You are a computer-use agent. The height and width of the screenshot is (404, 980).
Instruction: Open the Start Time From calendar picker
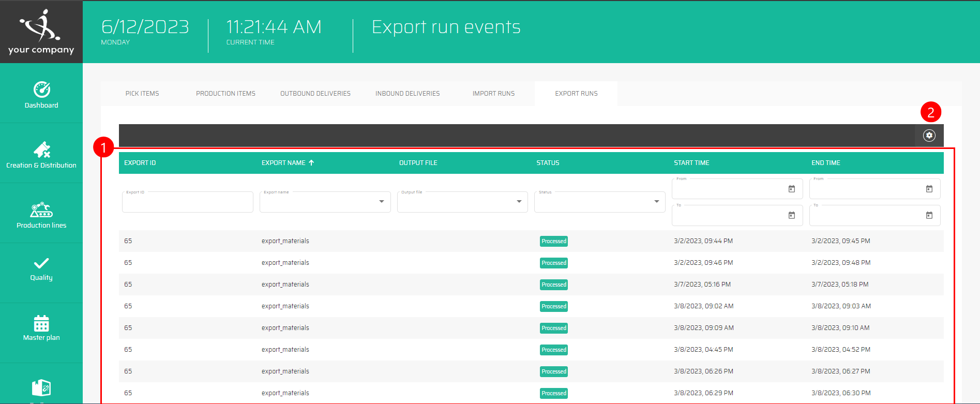coord(791,189)
